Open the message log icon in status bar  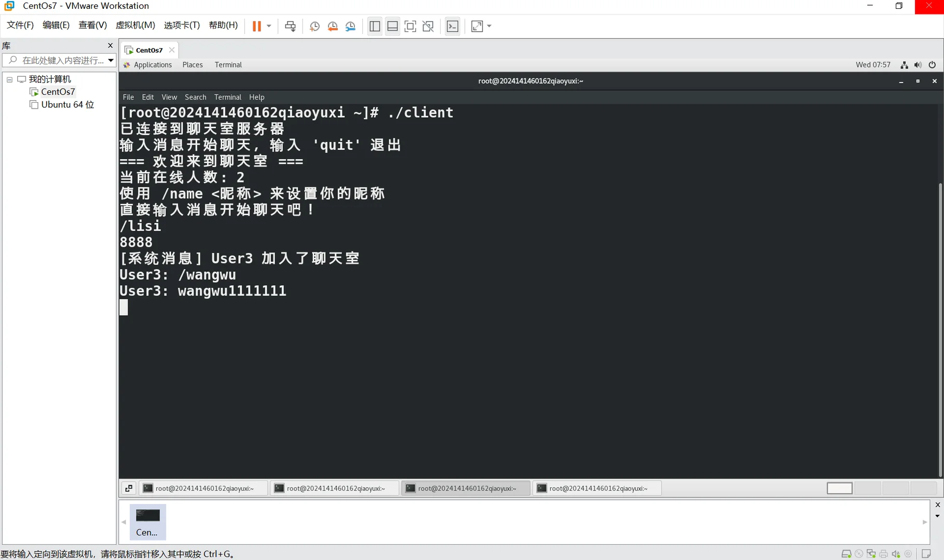(x=926, y=554)
